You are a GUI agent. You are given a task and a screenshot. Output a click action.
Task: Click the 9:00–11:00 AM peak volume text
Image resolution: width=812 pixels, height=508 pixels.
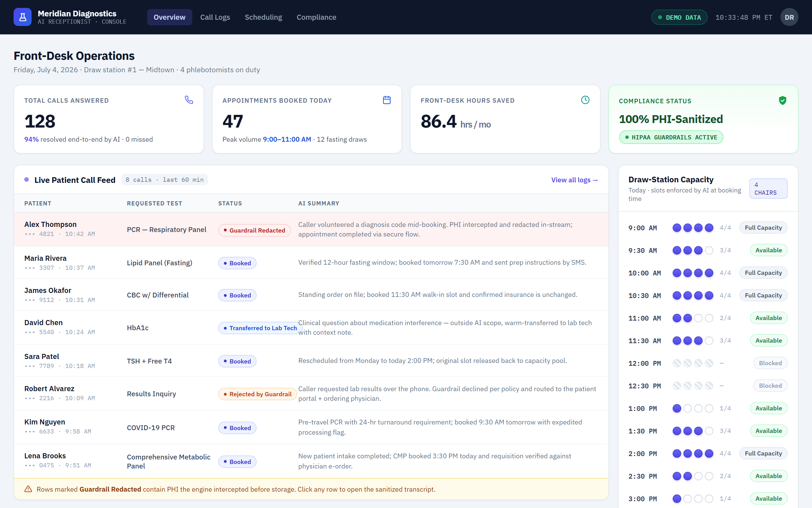point(287,139)
